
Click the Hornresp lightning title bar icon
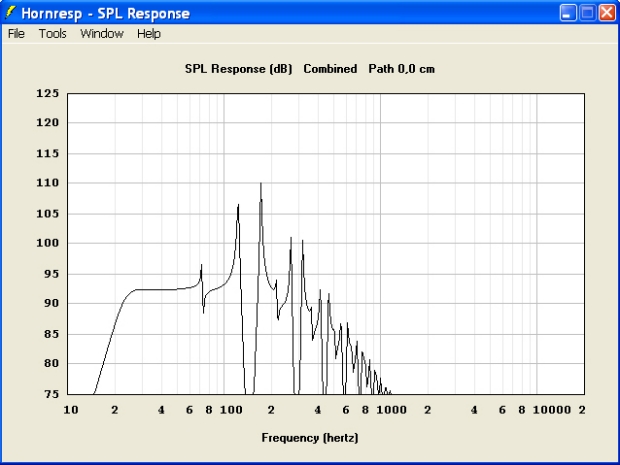click(10, 13)
